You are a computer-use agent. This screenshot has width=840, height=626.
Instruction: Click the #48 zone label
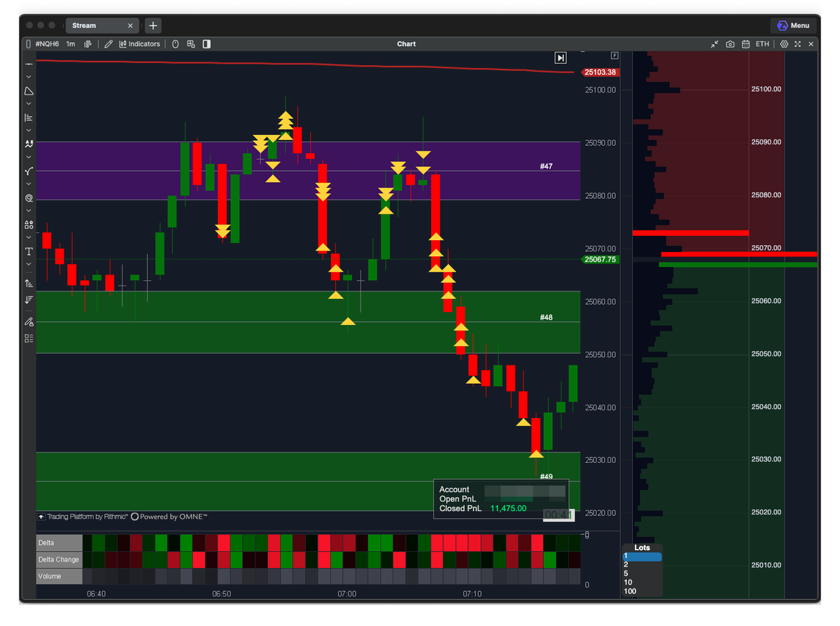coord(546,318)
